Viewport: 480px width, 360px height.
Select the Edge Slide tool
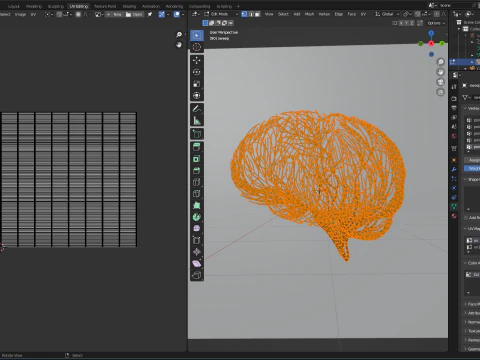point(197,240)
